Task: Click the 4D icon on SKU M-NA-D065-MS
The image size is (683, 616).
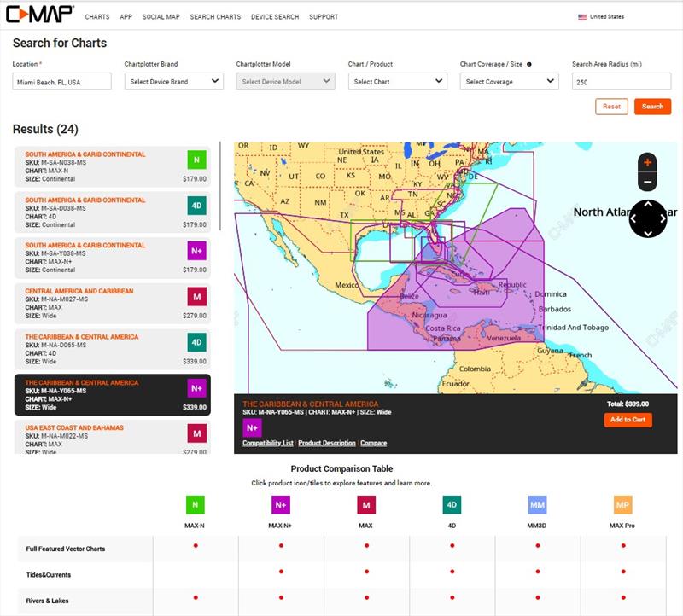Action: click(196, 342)
